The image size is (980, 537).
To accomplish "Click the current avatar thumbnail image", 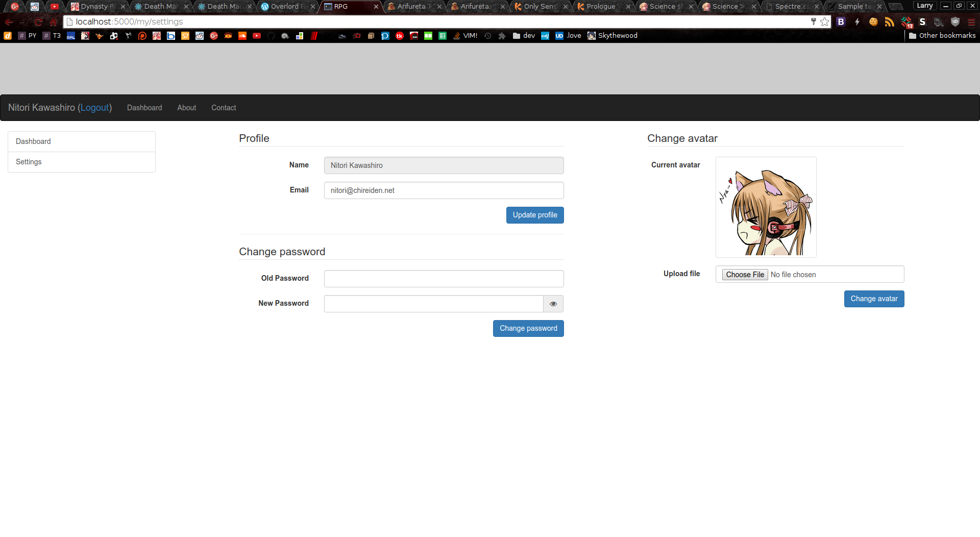I will coord(766,207).
